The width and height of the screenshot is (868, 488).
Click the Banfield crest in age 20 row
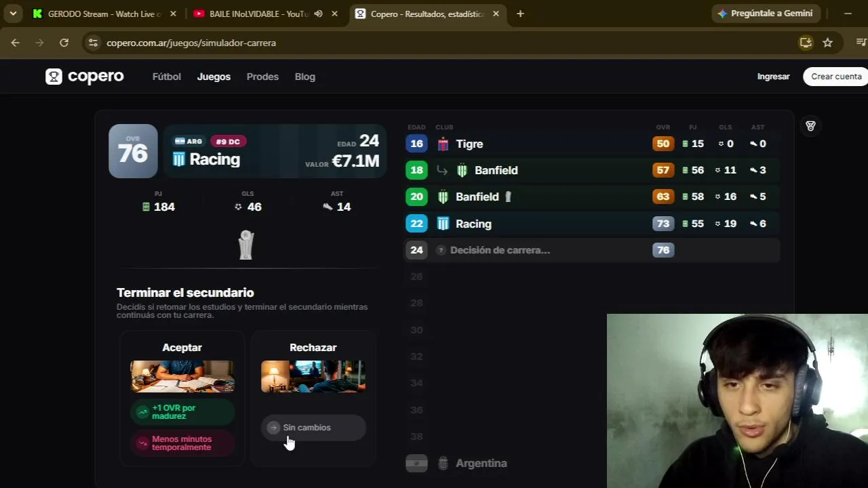443,197
